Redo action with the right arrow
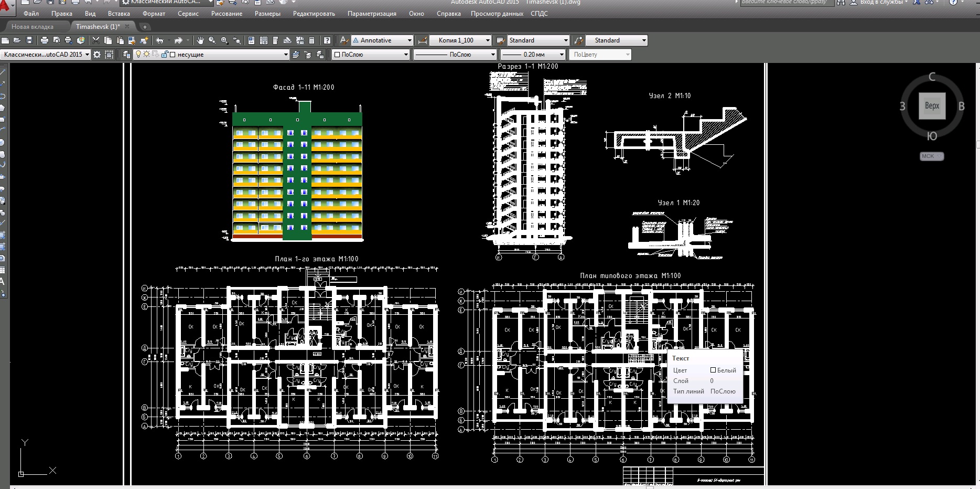 (178, 40)
